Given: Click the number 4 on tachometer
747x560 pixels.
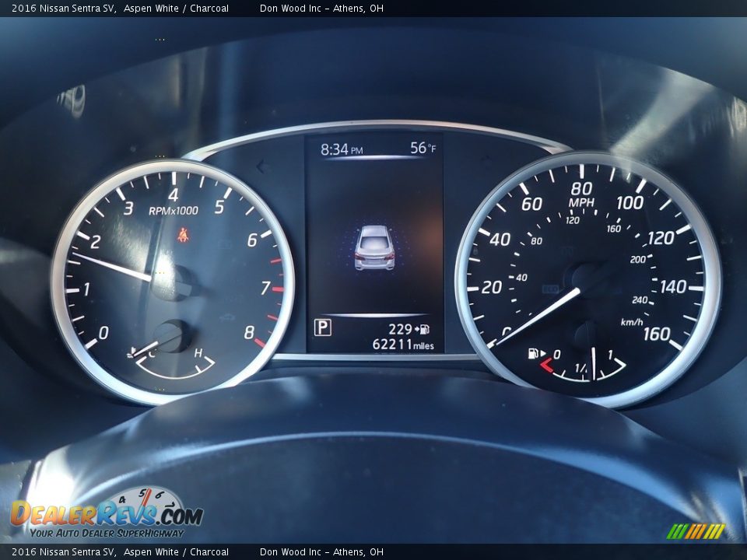Looking at the screenshot, I should click(174, 195).
